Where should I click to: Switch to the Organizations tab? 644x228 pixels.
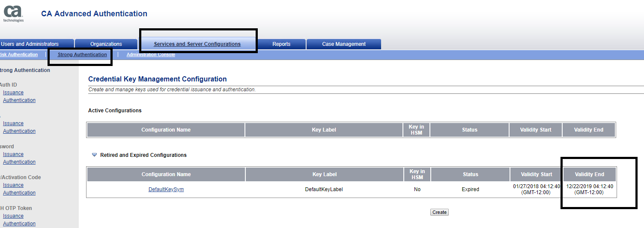tap(106, 44)
